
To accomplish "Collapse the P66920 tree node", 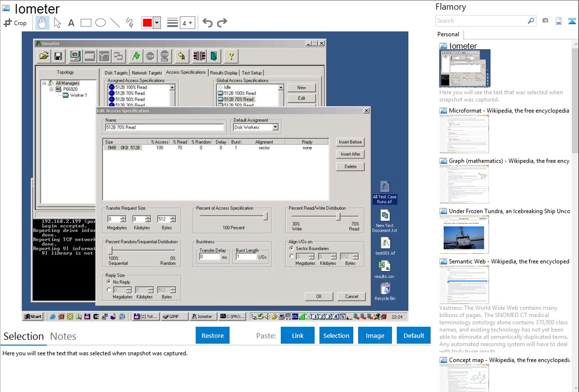I will 51,89.
